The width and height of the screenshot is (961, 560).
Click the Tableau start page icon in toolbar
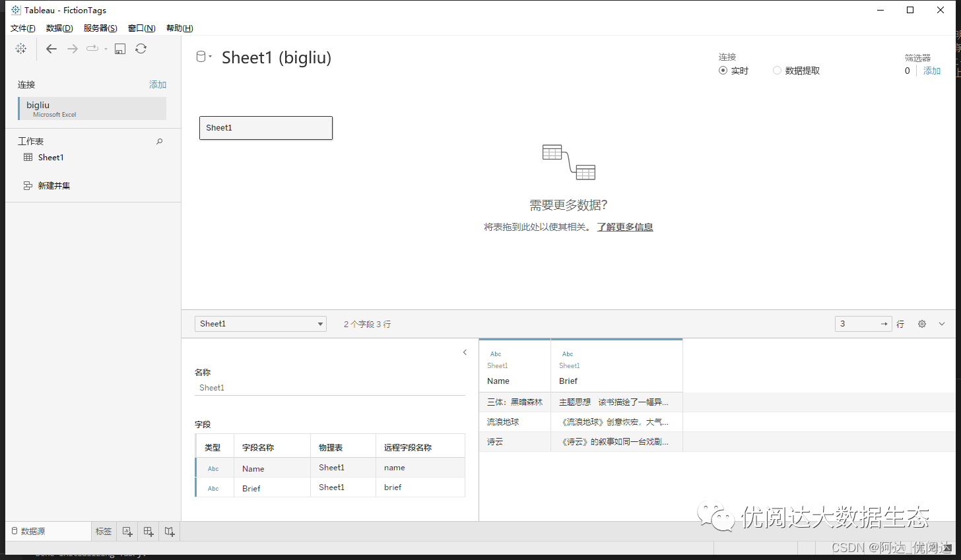coord(21,49)
